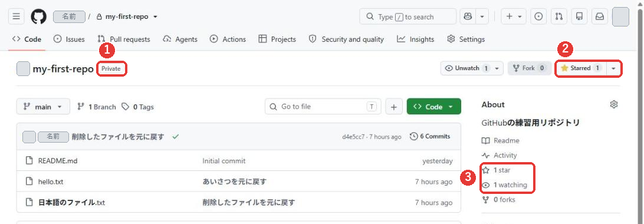
Task: Open the あいさつを元に戻す commit link
Action: pos(235,182)
